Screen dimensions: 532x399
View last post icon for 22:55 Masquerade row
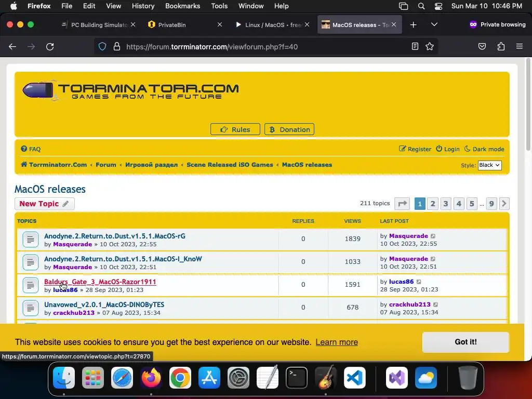433,236
